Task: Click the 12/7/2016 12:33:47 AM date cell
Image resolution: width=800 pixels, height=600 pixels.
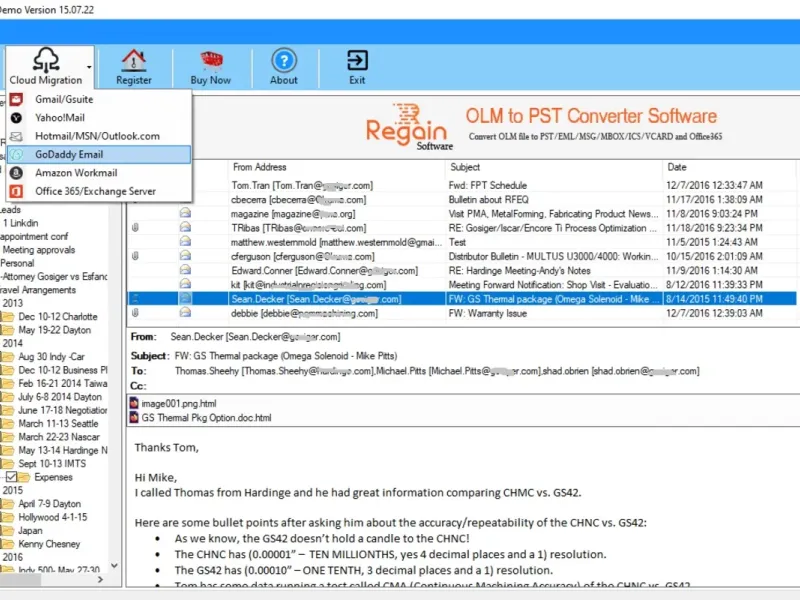Action: click(714, 185)
